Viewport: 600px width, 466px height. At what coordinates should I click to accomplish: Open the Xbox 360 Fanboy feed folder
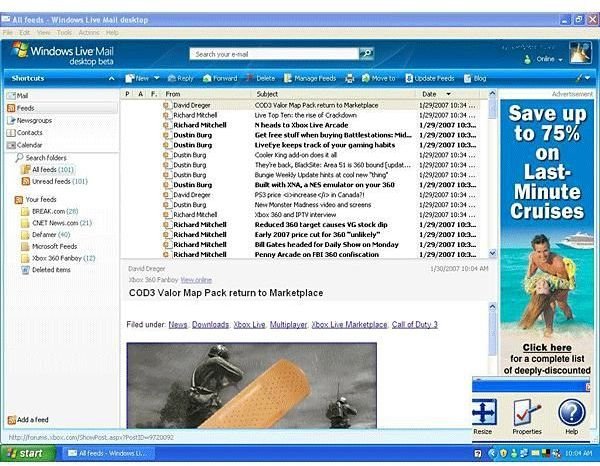tap(59, 258)
